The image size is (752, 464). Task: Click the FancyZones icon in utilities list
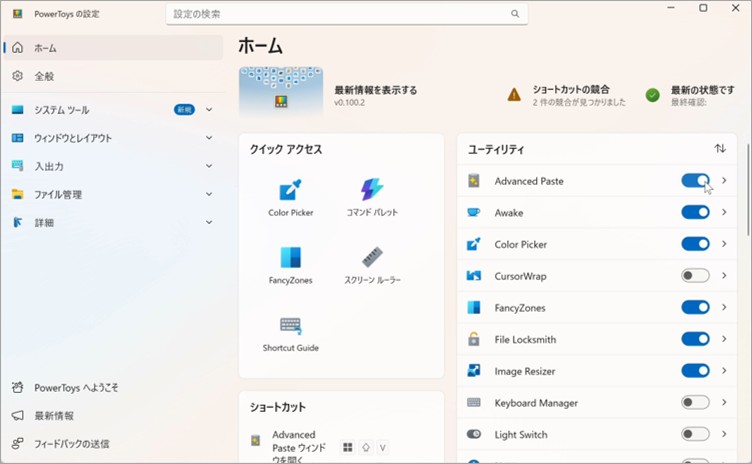pos(473,307)
